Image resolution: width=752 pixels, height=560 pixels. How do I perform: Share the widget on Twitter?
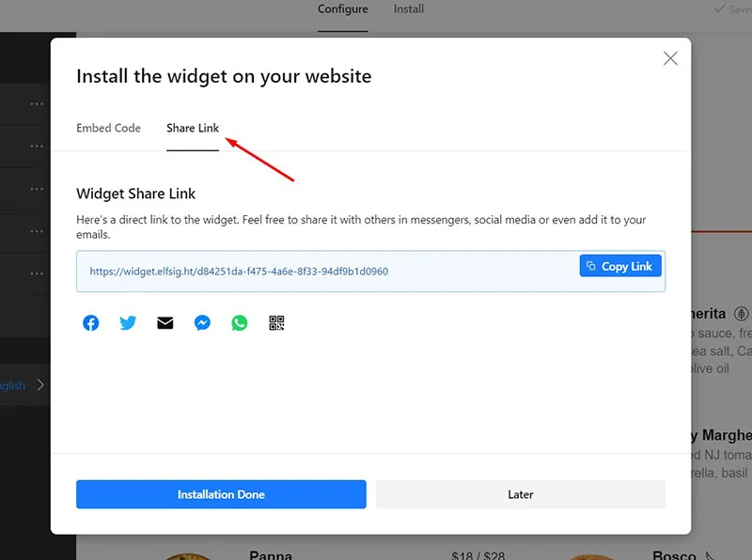click(x=128, y=323)
